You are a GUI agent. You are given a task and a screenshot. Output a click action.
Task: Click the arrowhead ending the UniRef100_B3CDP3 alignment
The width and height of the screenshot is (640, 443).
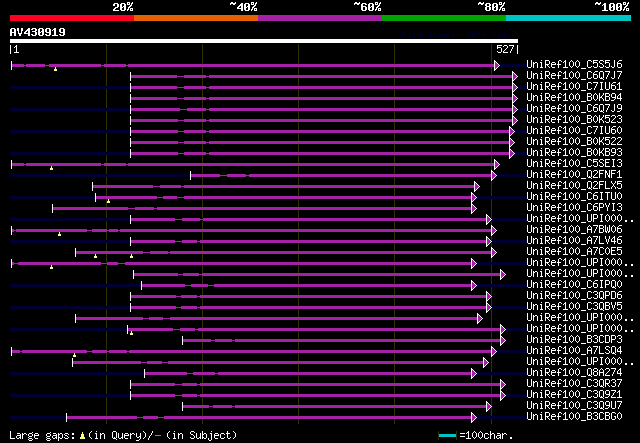click(503, 341)
